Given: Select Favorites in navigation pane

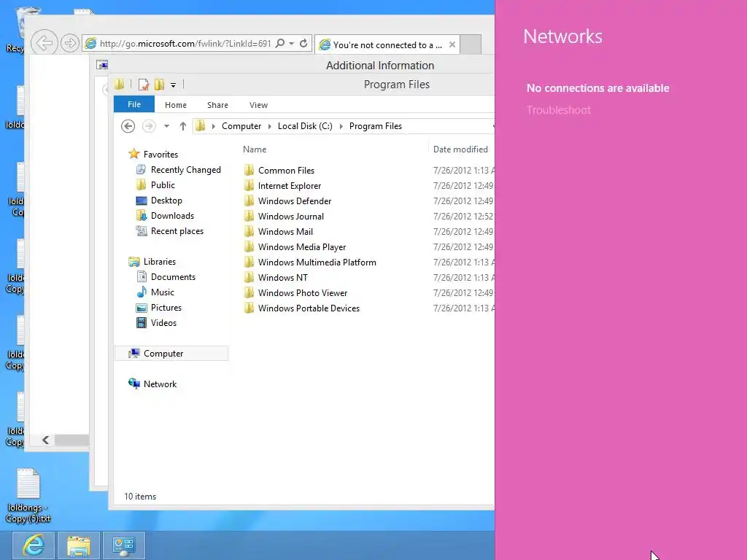Looking at the screenshot, I should point(160,155).
